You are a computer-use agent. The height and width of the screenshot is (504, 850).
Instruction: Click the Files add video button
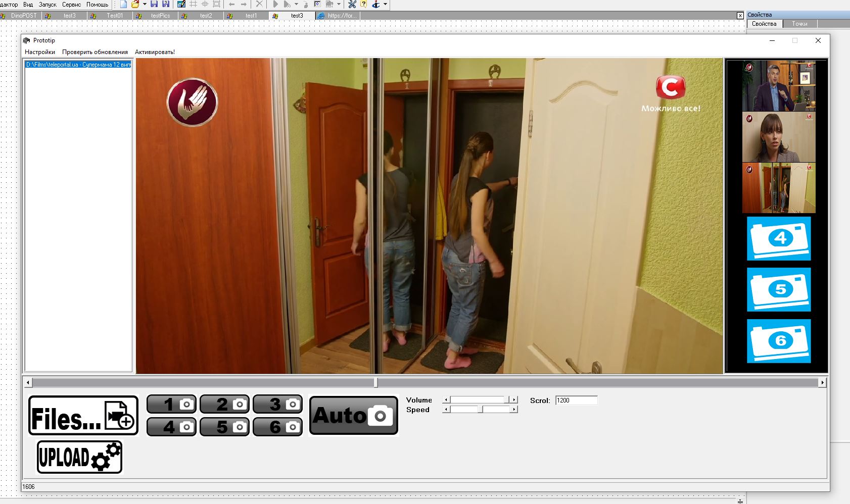83,415
